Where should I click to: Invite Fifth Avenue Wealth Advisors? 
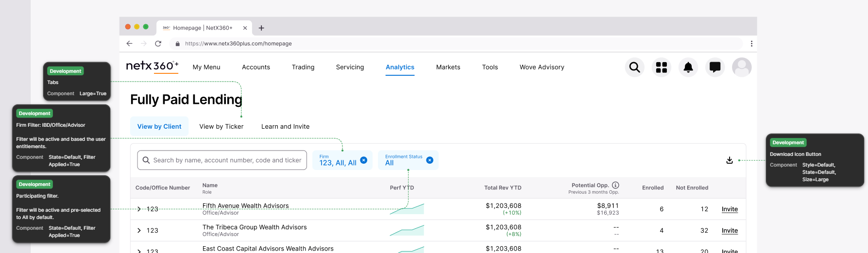(x=729, y=209)
